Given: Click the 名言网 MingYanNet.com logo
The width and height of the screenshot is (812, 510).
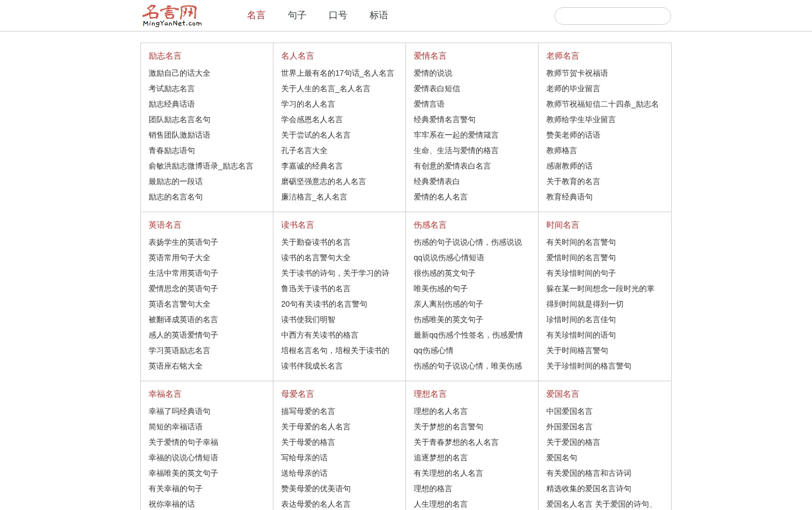Looking at the screenshot, I should click(172, 15).
